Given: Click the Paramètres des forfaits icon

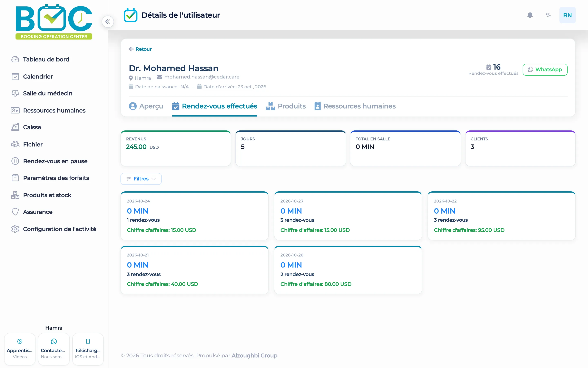Looking at the screenshot, I should (x=15, y=178).
